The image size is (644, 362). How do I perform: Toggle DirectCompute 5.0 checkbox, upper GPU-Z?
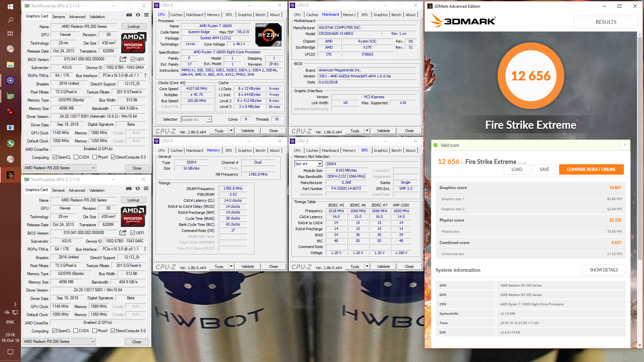(x=113, y=157)
